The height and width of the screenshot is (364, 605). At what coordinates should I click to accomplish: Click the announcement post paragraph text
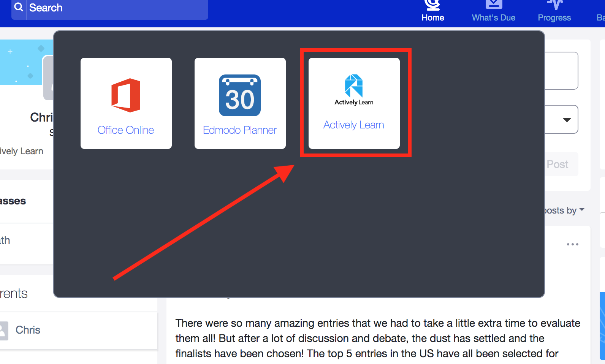tap(378, 338)
